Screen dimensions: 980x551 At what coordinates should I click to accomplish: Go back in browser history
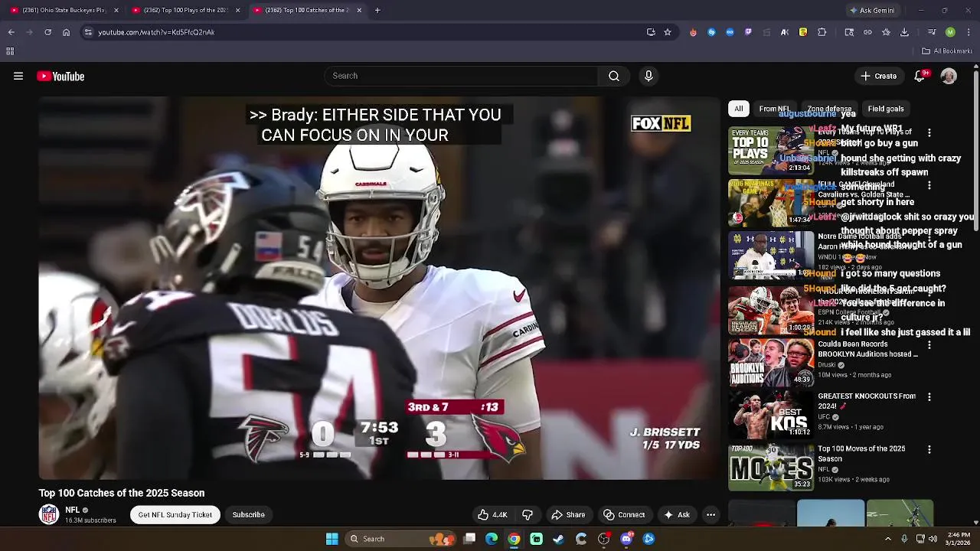pyautogui.click(x=11, y=32)
